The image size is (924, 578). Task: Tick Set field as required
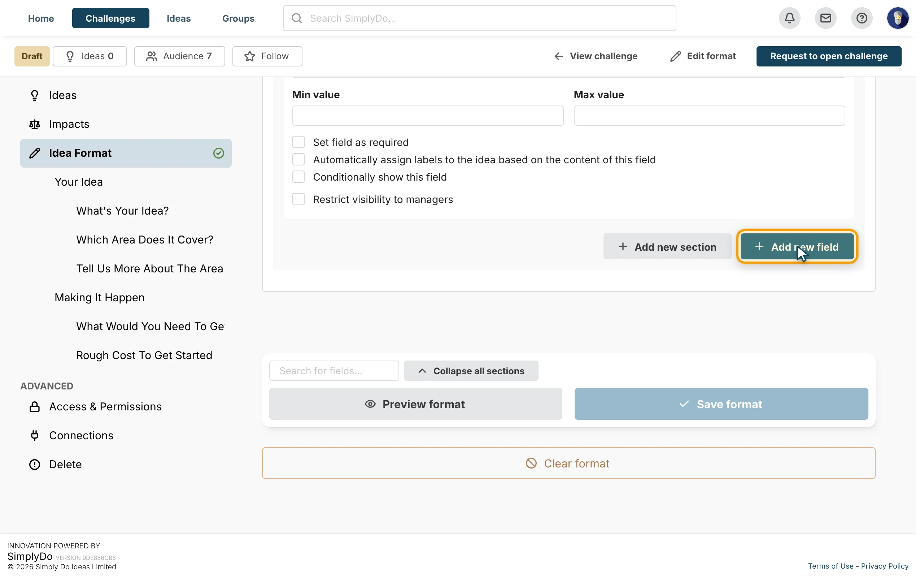tap(298, 142)
